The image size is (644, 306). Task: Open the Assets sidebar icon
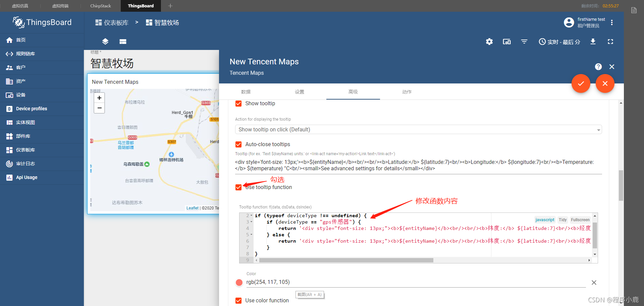click(x=9, y=81)
